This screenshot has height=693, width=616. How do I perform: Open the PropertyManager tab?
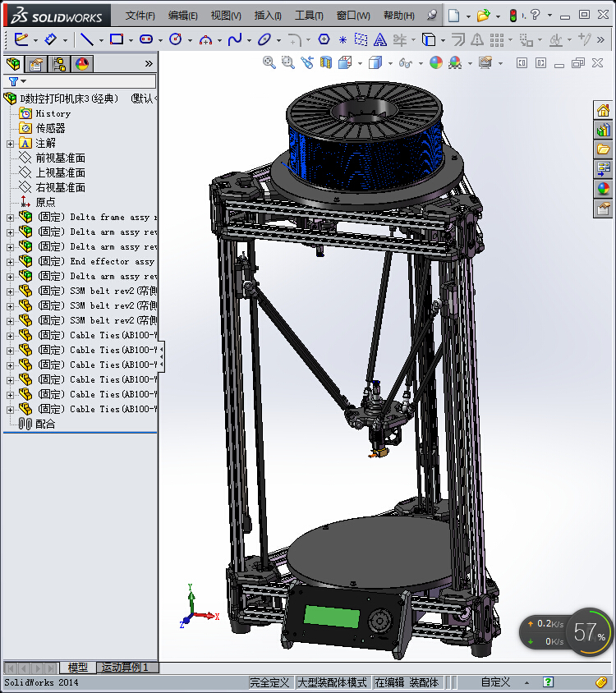tap(36, 64)
